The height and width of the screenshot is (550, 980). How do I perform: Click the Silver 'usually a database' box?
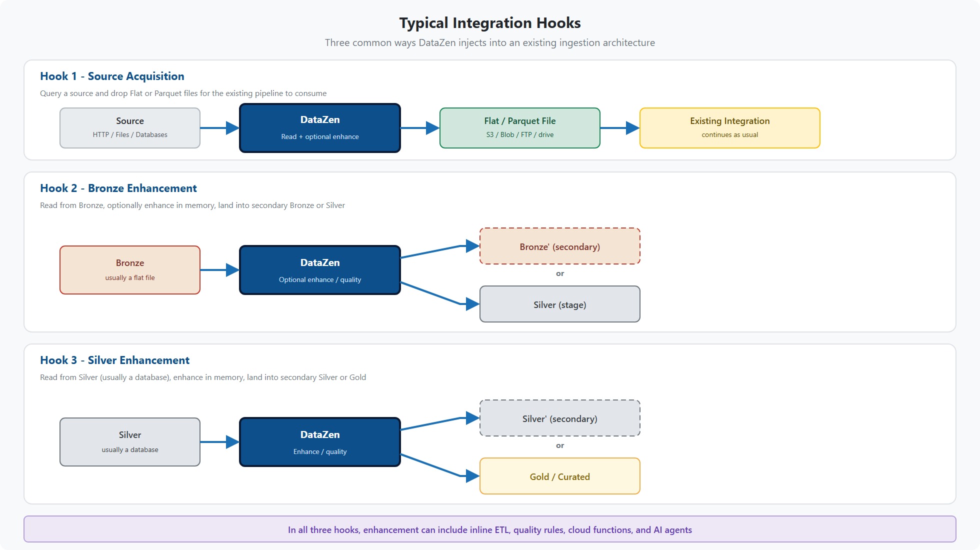(x=130, y=442)
